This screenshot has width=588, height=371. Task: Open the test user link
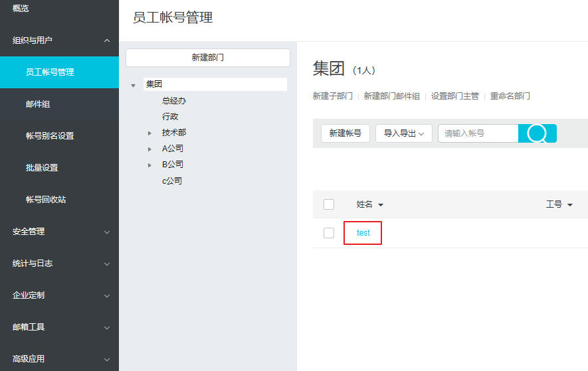point(363,233)
